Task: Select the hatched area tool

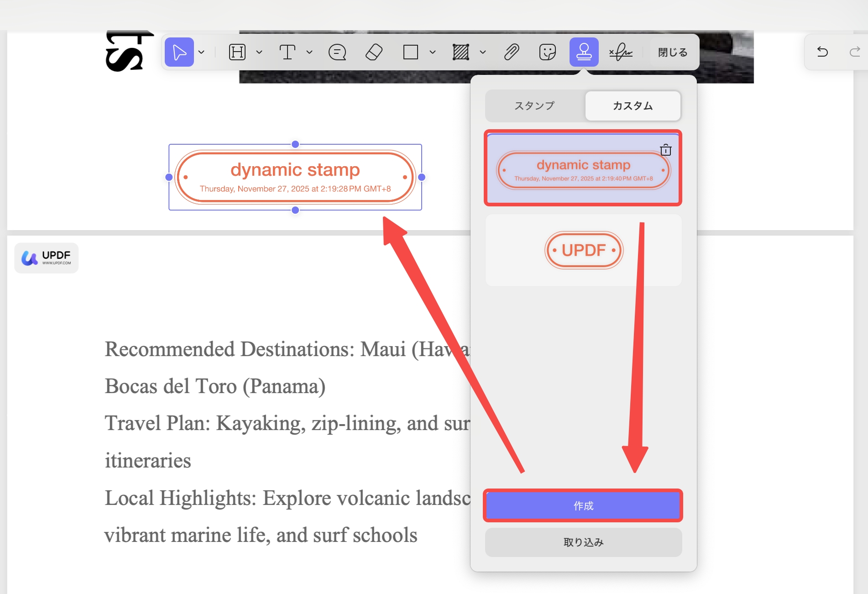Action: point(461,52)
